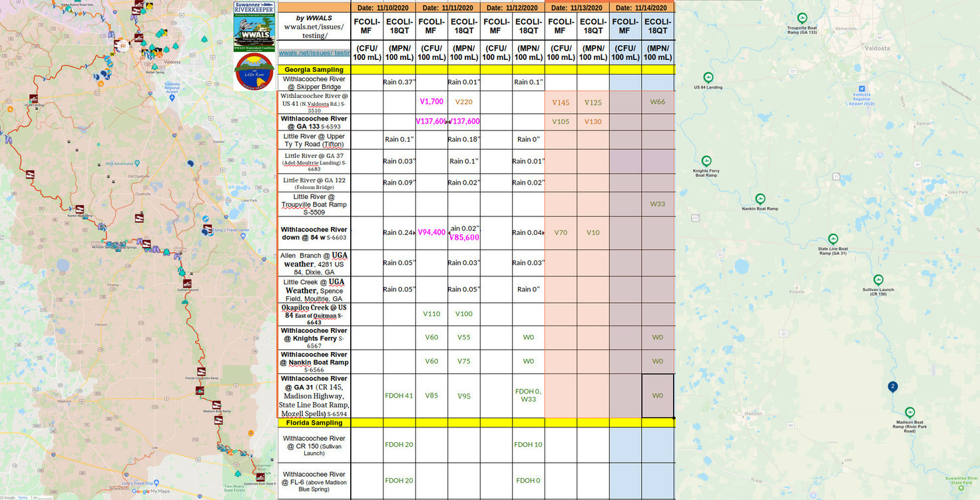
Task: Select the Withlacoochee River @ Skipper Bridge row label
Action: coord(314,83)
